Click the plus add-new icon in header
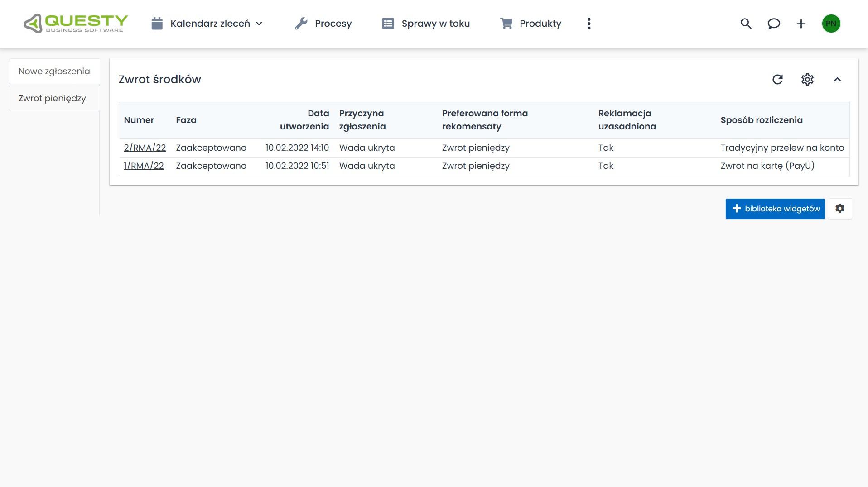 coord(801,24)
